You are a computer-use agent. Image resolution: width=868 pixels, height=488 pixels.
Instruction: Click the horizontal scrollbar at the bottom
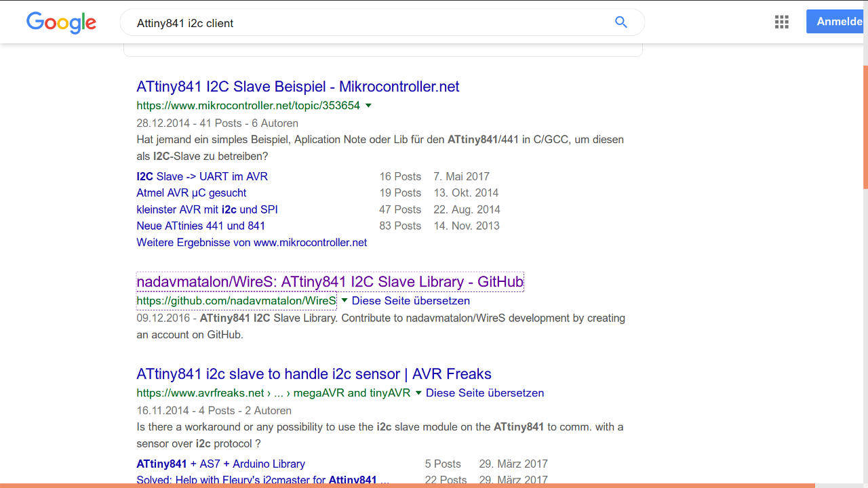point(407,485)
